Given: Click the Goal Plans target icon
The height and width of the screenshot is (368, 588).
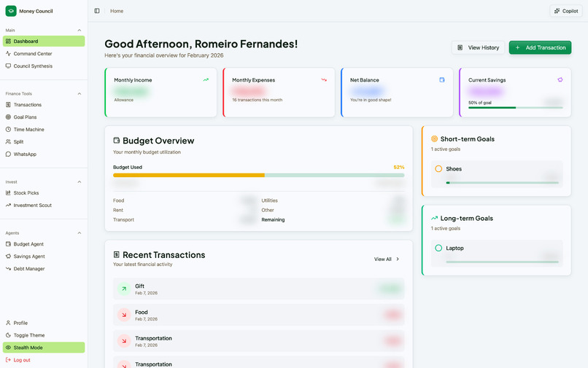Looking at the screenshot, I should 8,117.
